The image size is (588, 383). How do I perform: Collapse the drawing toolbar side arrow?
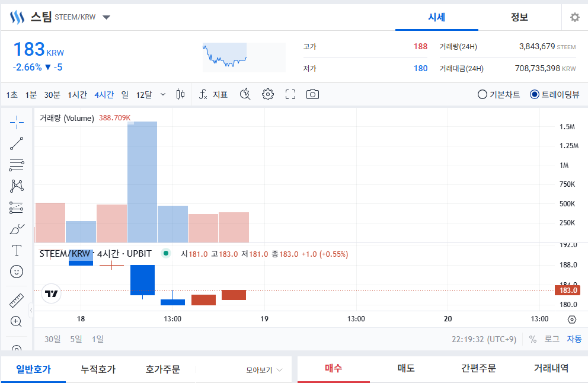(31, 310)
